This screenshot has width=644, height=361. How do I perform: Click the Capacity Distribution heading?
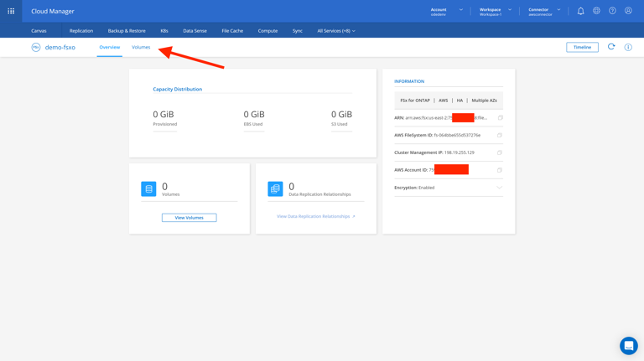[x=178, y=89]
